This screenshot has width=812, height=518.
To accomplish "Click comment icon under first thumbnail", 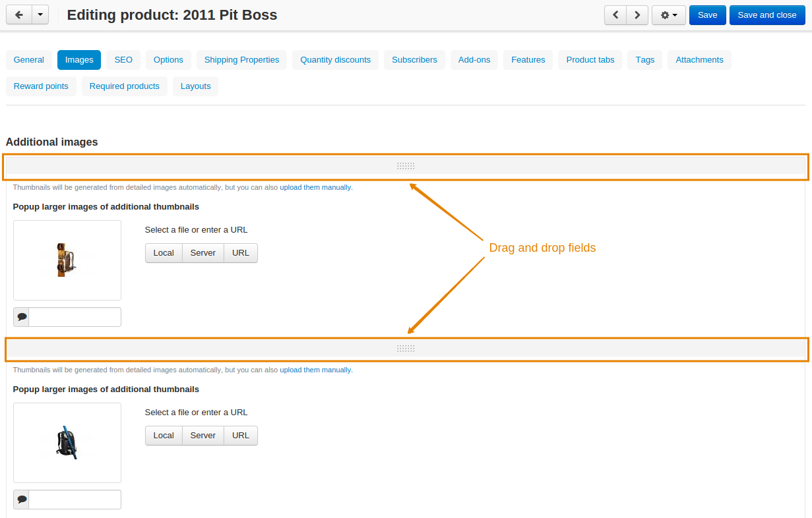I will (22, 317).
